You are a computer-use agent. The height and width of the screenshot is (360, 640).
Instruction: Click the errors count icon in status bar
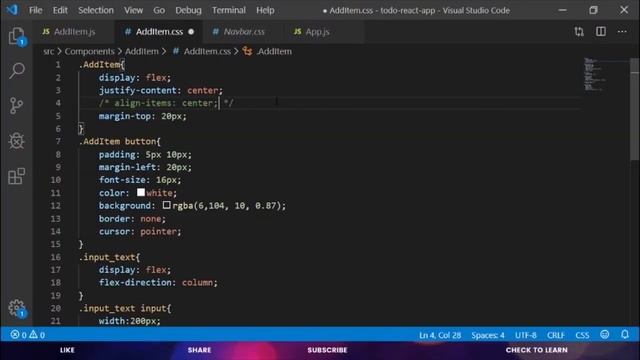[x=15, y=335]
